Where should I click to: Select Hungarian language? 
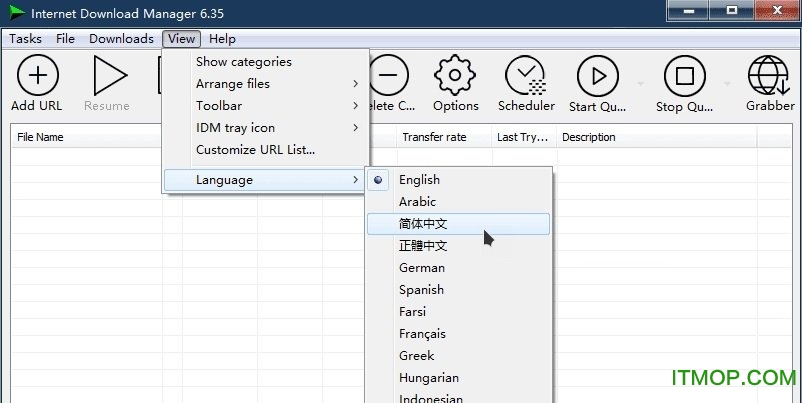click(x=459, y=378)
